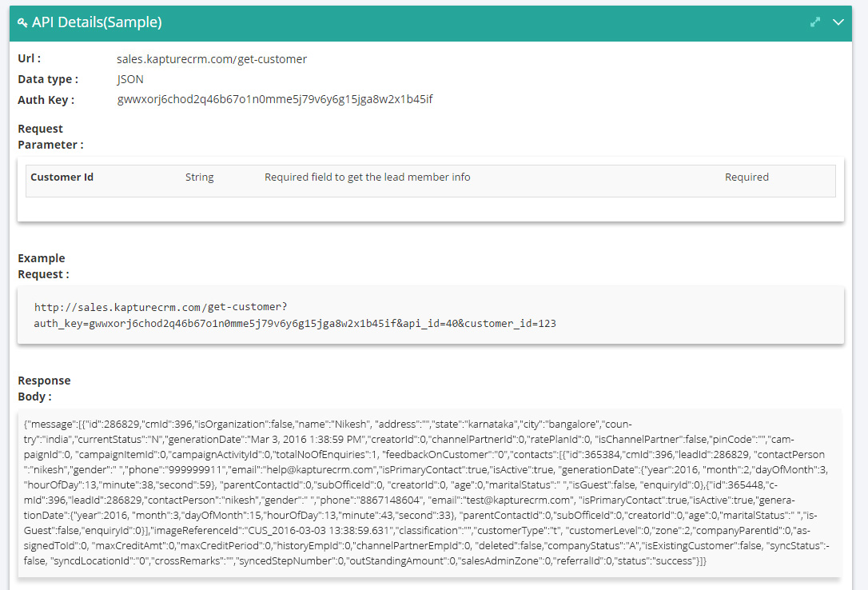Select the Auth Key value string

coord(275,99)
